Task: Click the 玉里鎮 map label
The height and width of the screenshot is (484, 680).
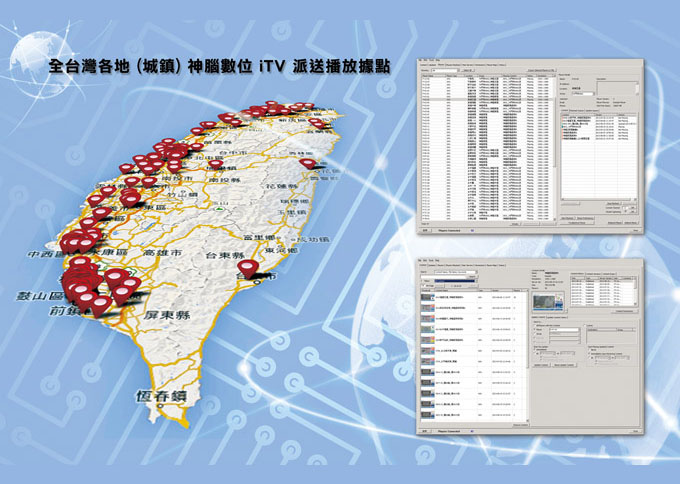Action: 294,213
